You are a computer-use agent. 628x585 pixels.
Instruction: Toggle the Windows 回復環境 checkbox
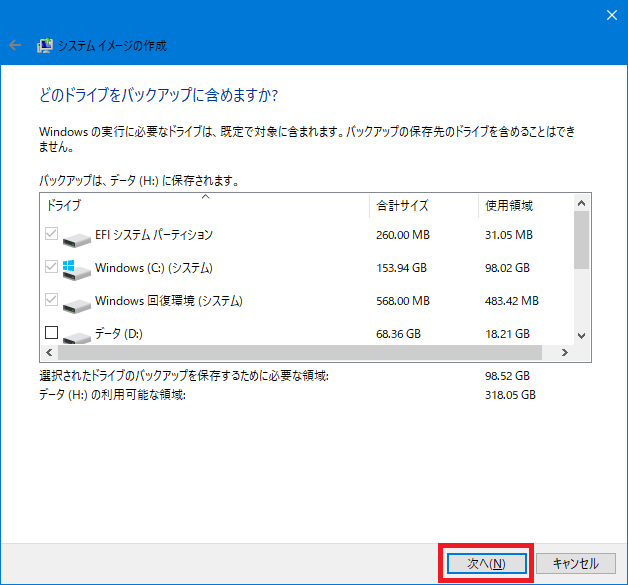[51, 300]
